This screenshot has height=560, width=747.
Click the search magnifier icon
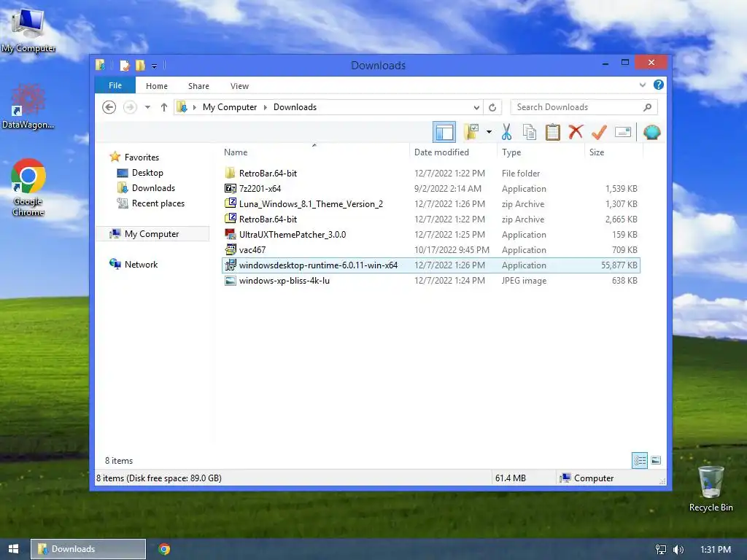(x=647, y=107)
